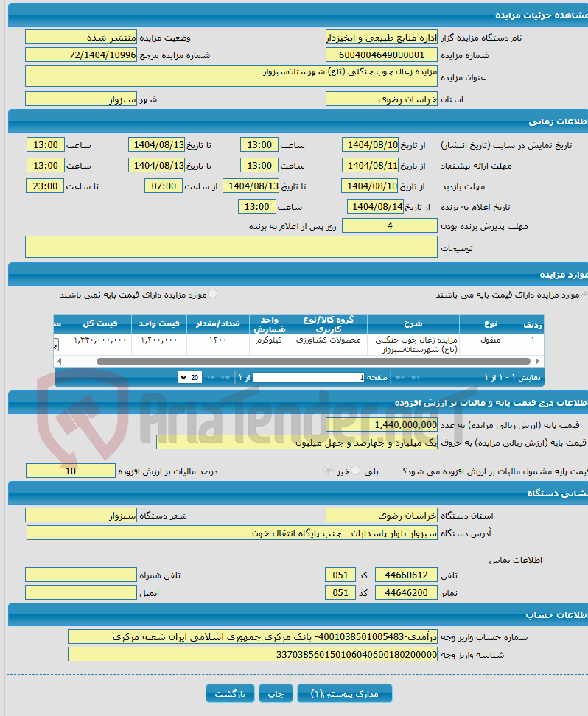Click account number deposit field
588x716 pixels.
point(253,636)
